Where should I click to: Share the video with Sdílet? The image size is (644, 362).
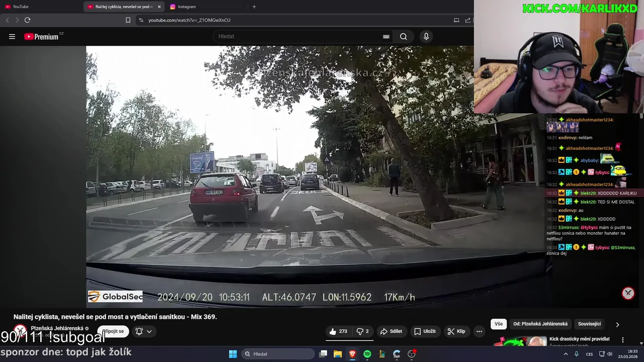391,331
